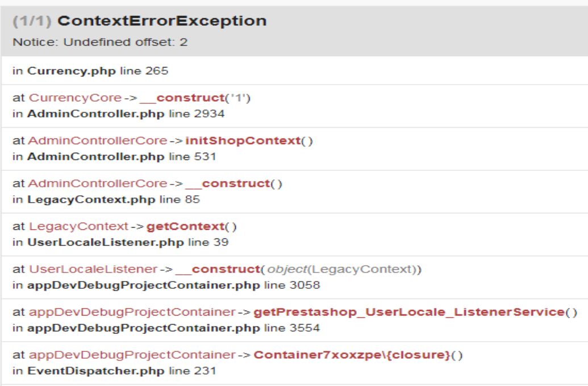
Task: Open Currency.php line 265 file link
Action: 71,71
